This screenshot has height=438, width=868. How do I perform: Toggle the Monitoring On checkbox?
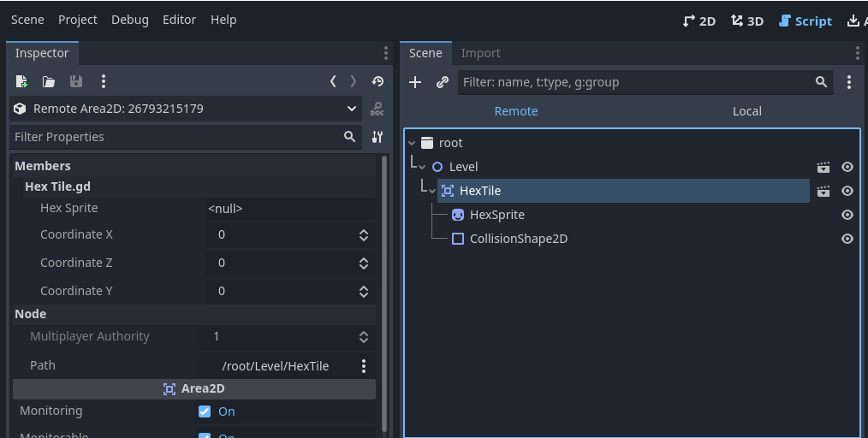point(205,411)
